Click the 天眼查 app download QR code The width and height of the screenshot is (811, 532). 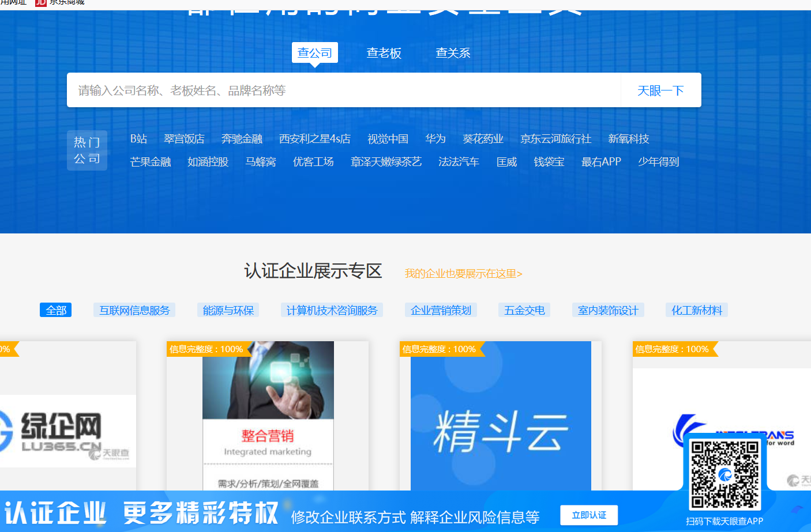[725, 474]
